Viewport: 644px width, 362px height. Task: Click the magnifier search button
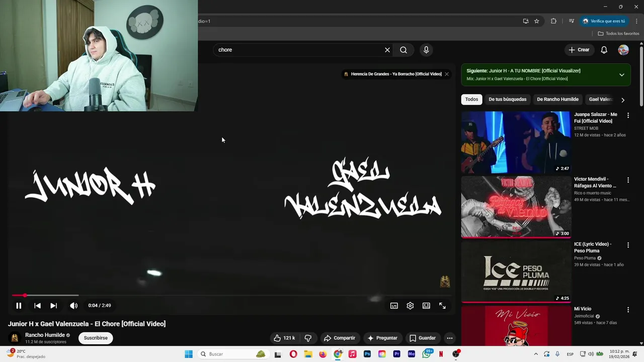coord(404,50)
